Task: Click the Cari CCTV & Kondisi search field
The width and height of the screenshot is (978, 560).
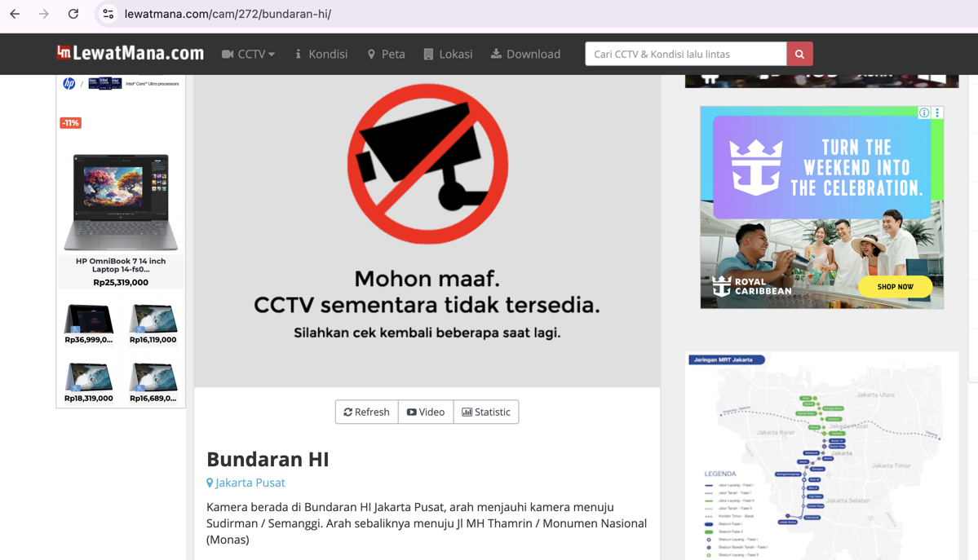Action: pos(685,55)
